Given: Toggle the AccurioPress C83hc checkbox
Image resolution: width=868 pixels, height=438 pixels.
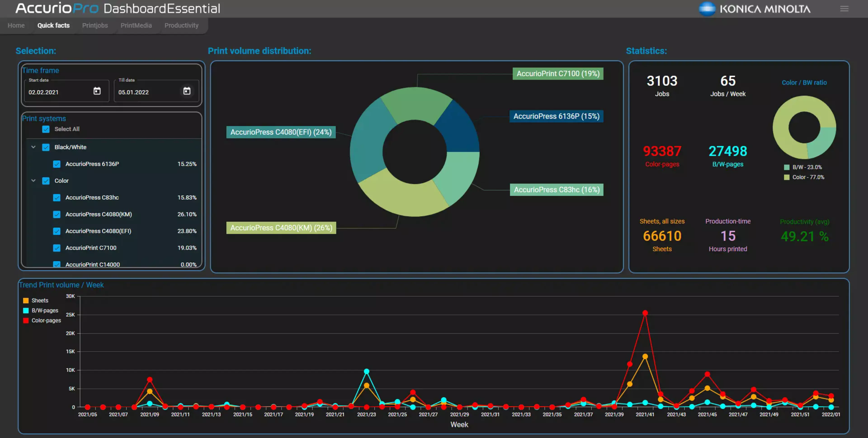Looking at the screenshot, I should coord(57,198).
